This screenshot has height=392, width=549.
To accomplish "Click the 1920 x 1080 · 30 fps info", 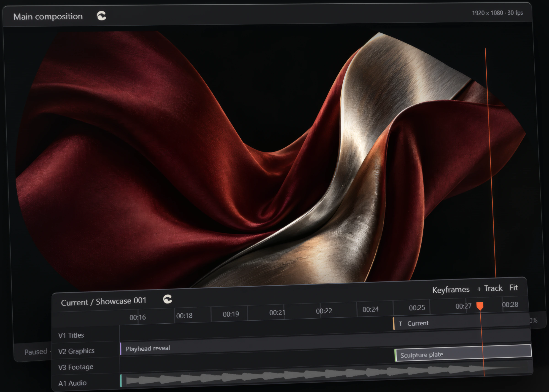I will point(497,13).
